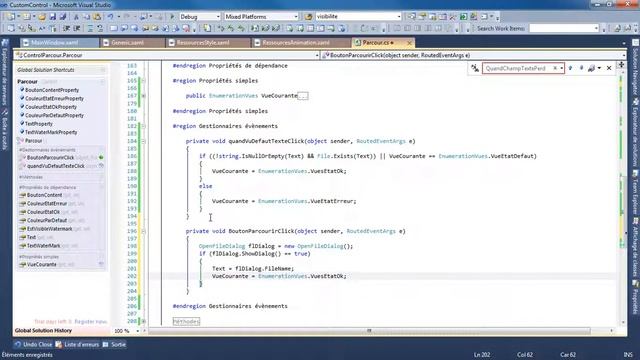
Task: Select CouleurEtatErreur in the dependency properties list
Action: [47, 204]
